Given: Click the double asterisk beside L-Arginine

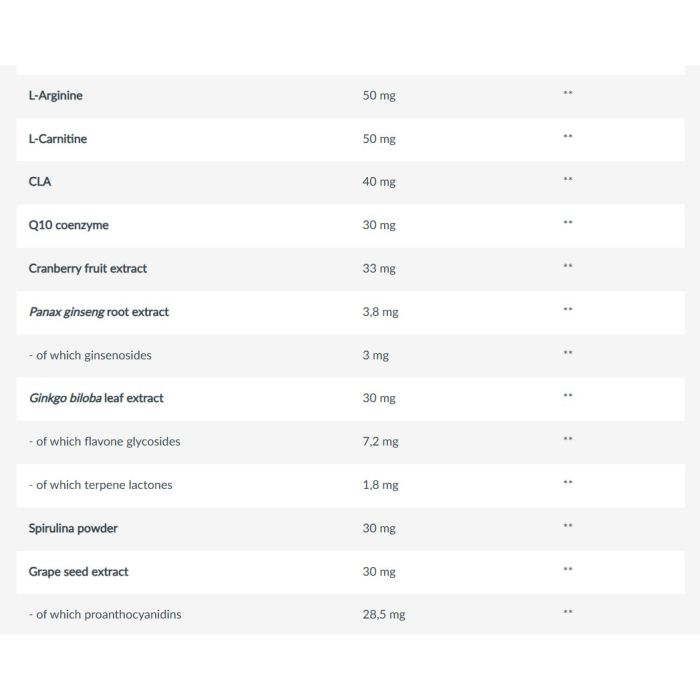Looking at the screenshot, I should pos(568,93).
